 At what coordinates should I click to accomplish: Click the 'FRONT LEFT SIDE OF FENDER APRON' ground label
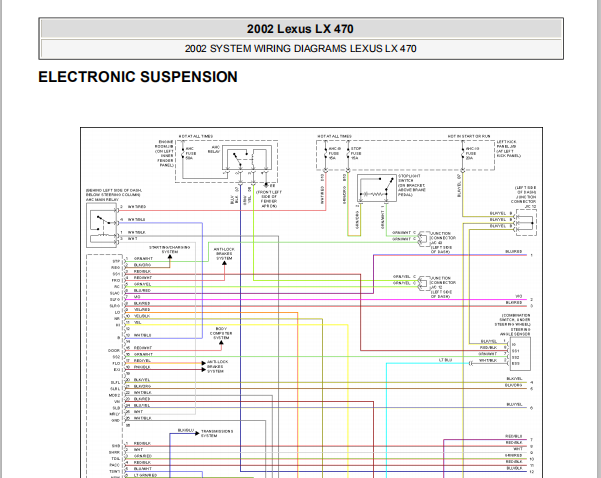pyautogui.click(x=269, y=199)
